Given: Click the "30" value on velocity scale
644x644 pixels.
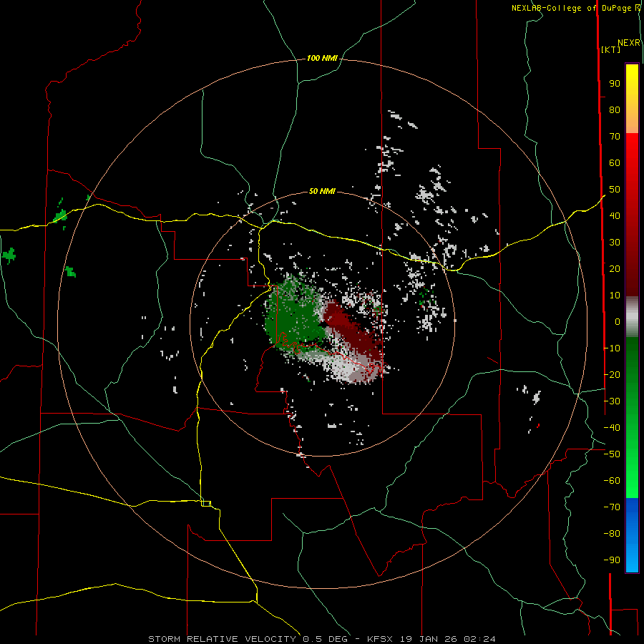Looking at the screenshot, I should pos(615,243).
